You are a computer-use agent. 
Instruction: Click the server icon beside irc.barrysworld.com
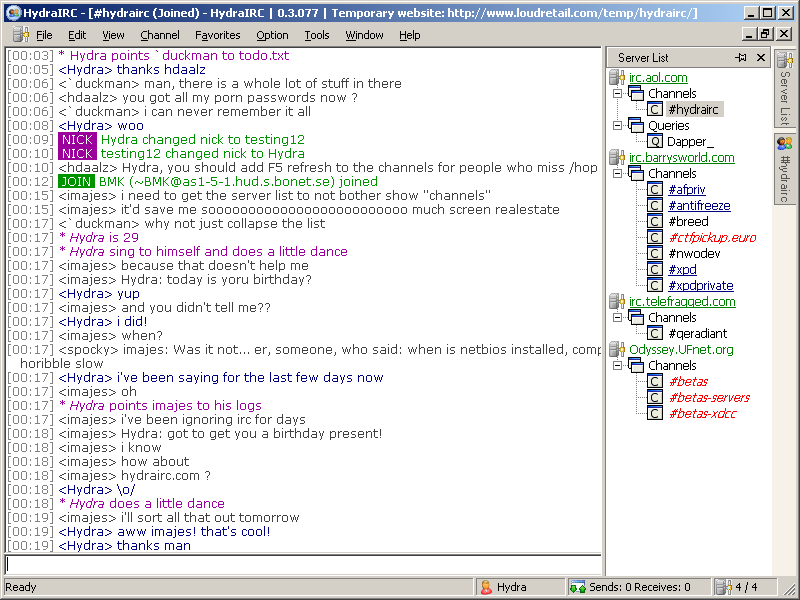617,158
